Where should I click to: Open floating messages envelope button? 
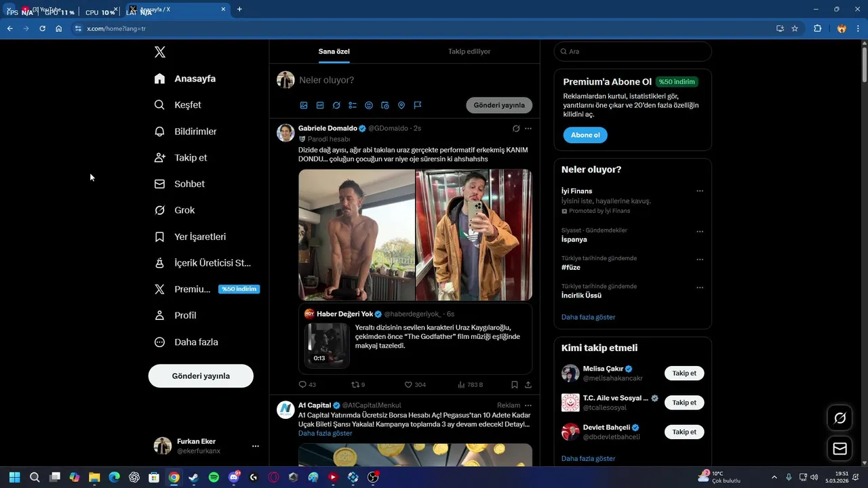pyautogui.click(x=840, y=449)
